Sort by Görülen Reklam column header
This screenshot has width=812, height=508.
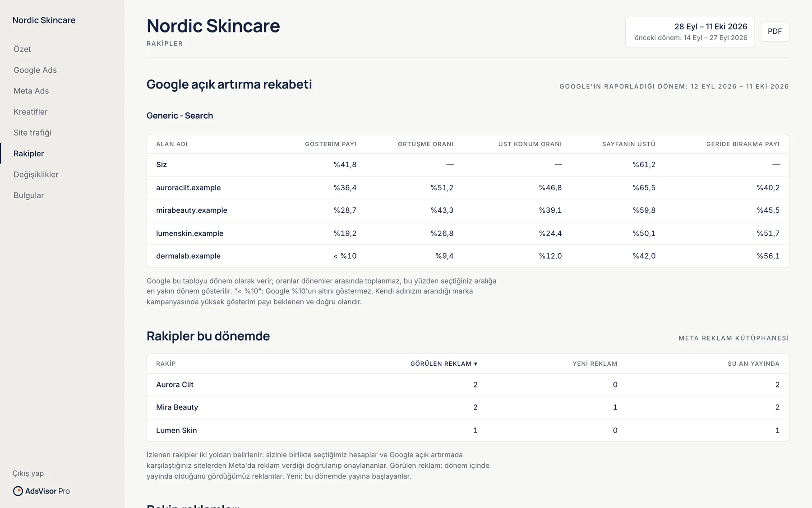tap(444, 364)
